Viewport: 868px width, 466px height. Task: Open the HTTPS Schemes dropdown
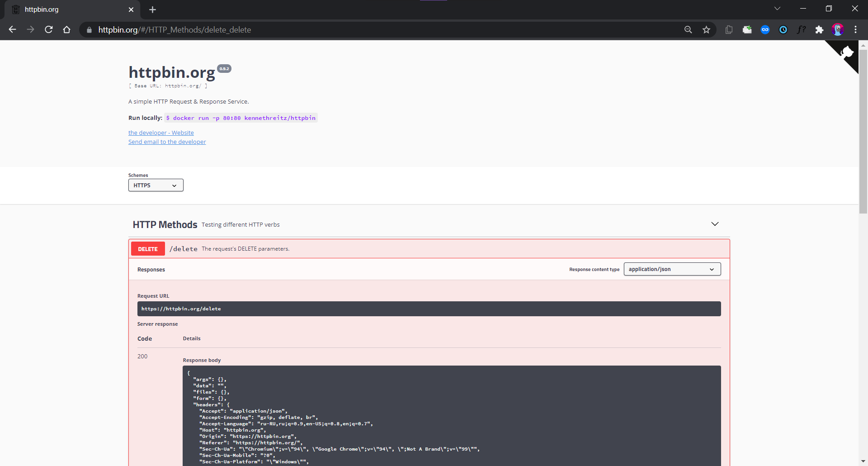(x=156, y=185)
